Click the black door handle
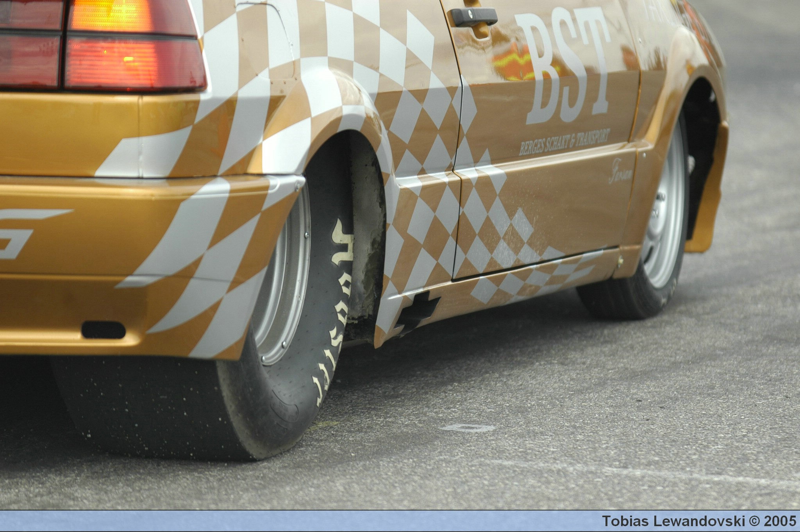Viewport: 800px width, 532px height. click(x=474, y=17)
